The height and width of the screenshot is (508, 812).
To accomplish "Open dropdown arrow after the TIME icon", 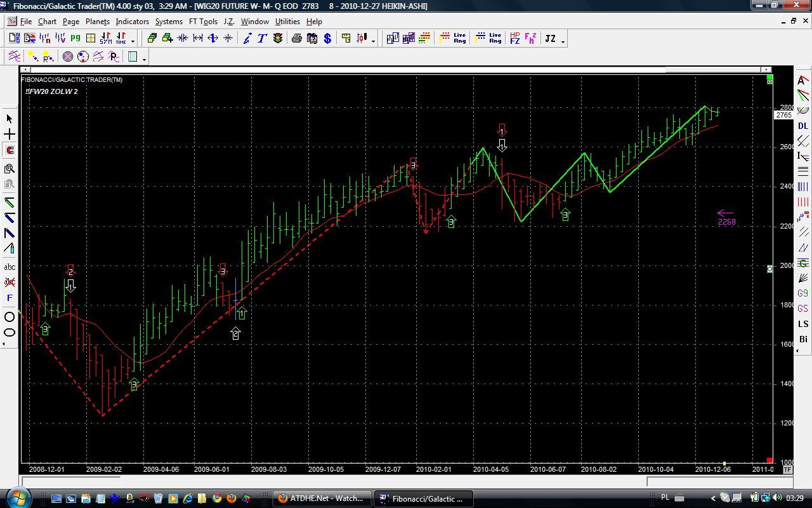I will (133, 41).
